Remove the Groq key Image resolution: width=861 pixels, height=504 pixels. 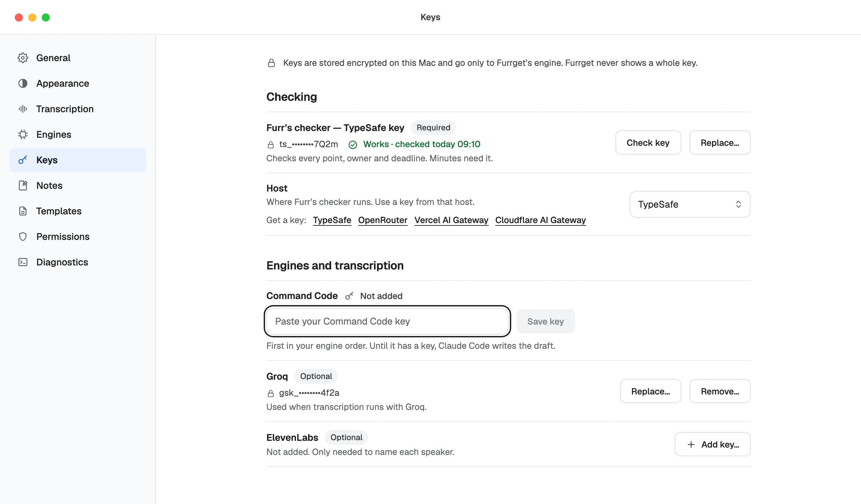(719, 391)
